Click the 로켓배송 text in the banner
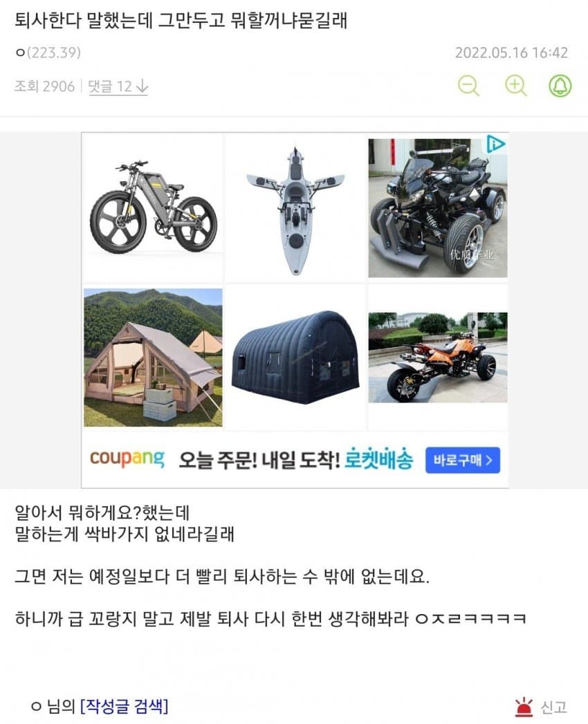Viewport: 588px width, 724px height. click(x=379, y=459)
